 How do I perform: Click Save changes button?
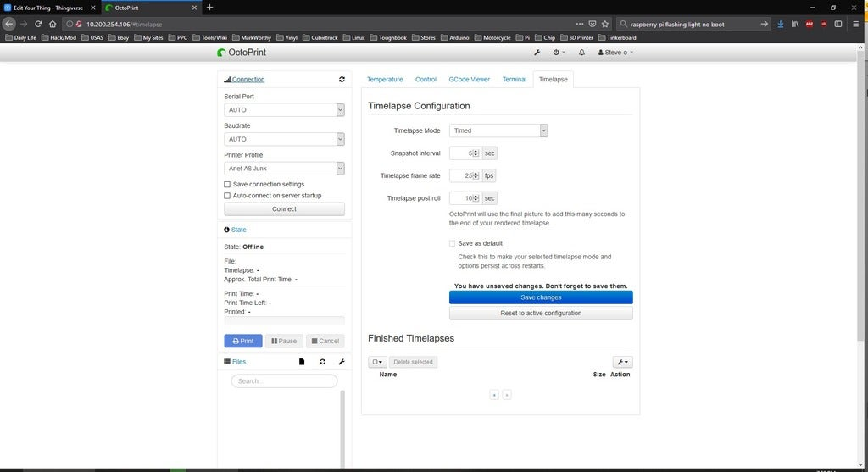pyautogui.click(x=541, y=297)
